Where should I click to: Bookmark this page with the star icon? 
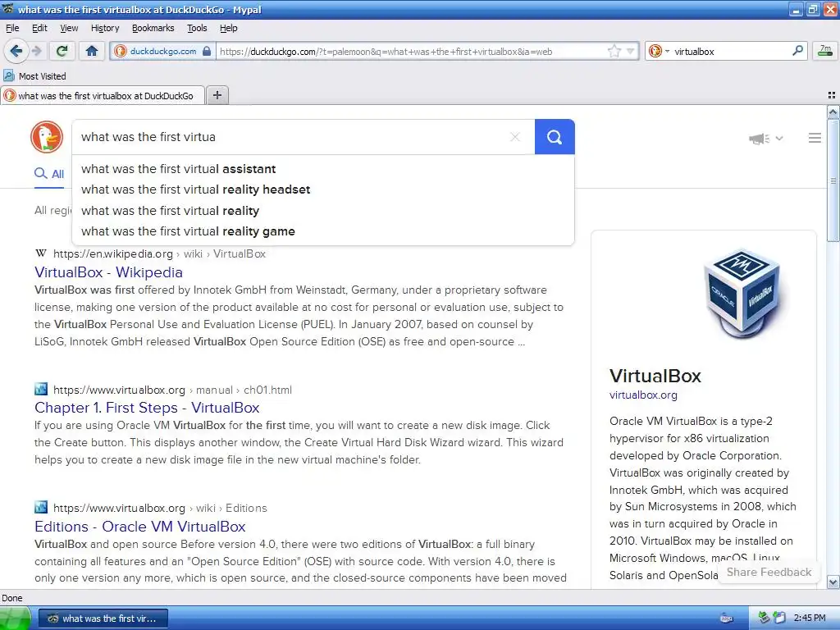click(614, 52)
